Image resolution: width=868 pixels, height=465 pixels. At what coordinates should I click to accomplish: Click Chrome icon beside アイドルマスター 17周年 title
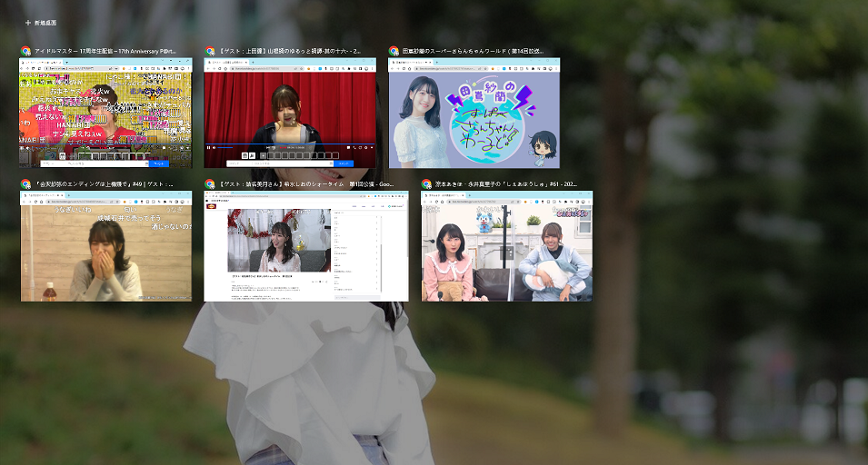(25, 51)
